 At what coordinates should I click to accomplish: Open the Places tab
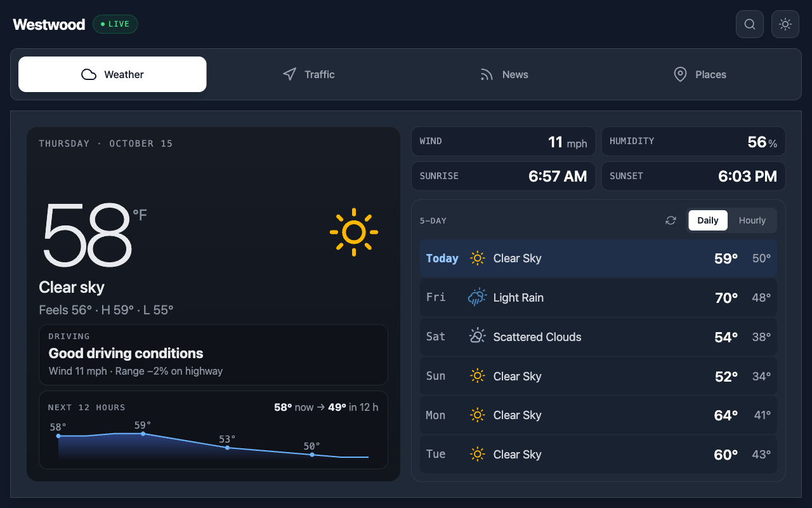click(x=700, y=74)
